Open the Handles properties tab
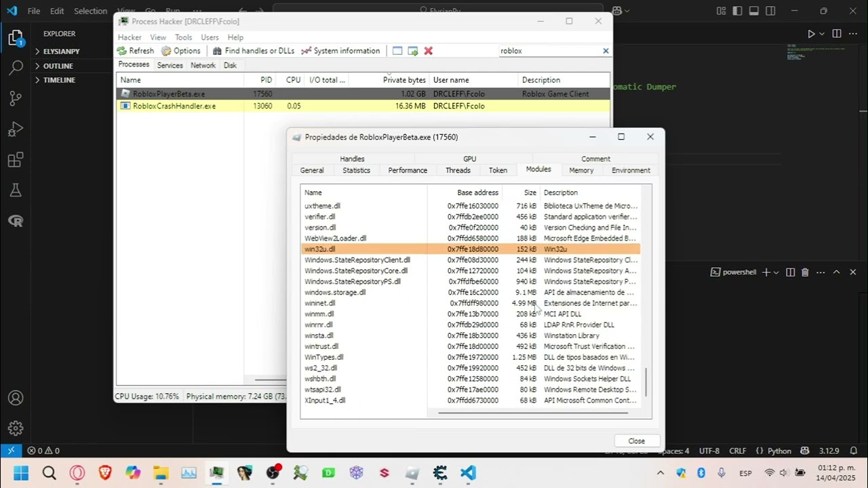Viewport: 868px width, 488px height. [x=352, y=159]
